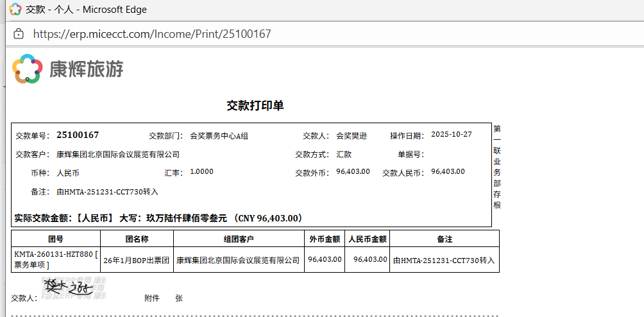This screenshot has width=644, height=317.
Task: Click the 人民币金额 column header
Action: click(x=367, y=239)
